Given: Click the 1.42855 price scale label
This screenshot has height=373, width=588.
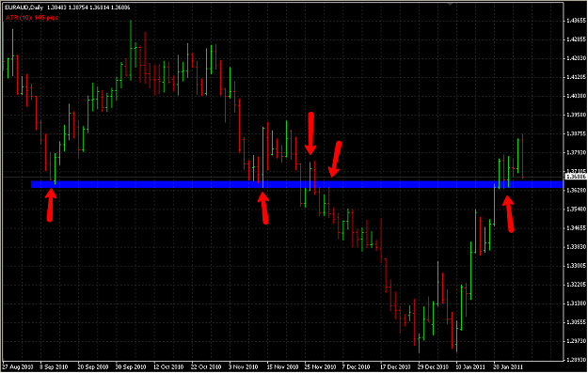Looking at the screenshot, I should tap(576, 39).
